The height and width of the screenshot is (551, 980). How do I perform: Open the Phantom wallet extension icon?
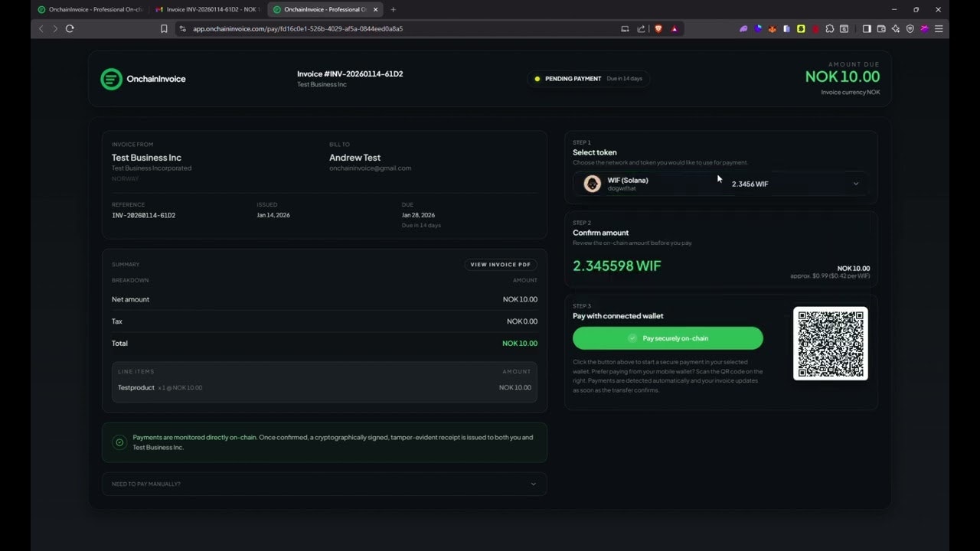[743, 29]
